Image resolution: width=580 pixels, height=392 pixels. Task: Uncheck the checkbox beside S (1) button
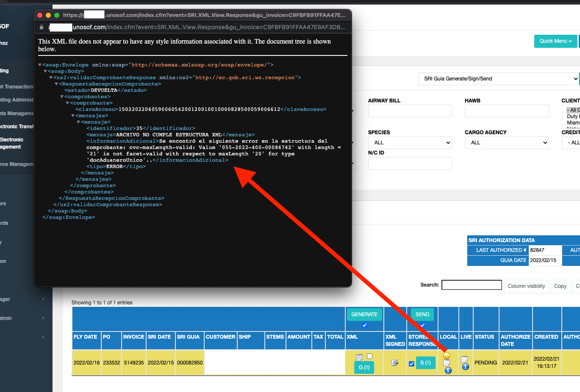(411, 364)
